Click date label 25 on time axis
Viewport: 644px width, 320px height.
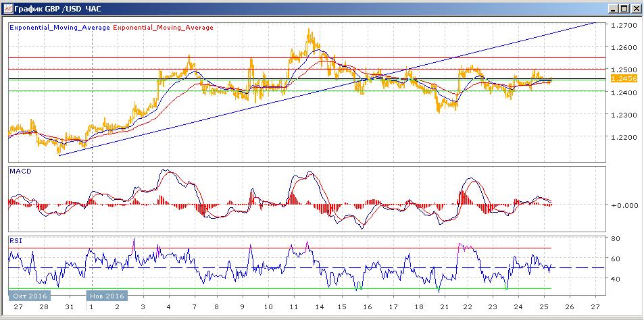[544, 307]
